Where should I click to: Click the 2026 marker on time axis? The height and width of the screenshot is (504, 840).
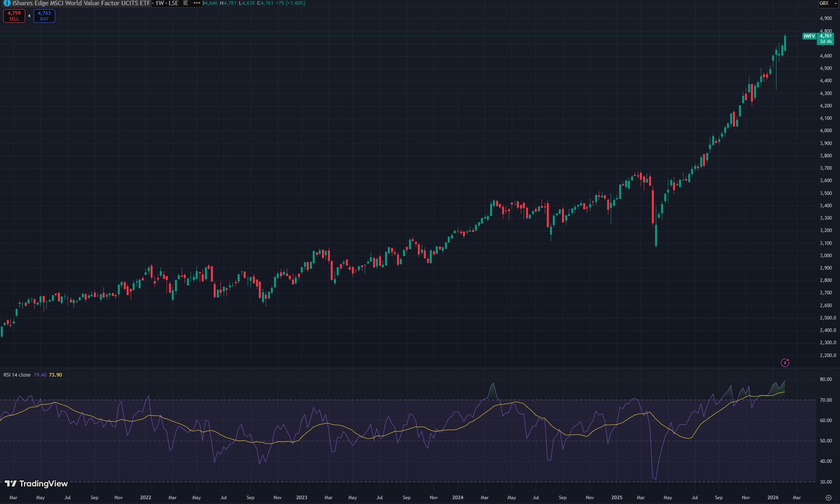pyautogui.click(x=773, y=498)
